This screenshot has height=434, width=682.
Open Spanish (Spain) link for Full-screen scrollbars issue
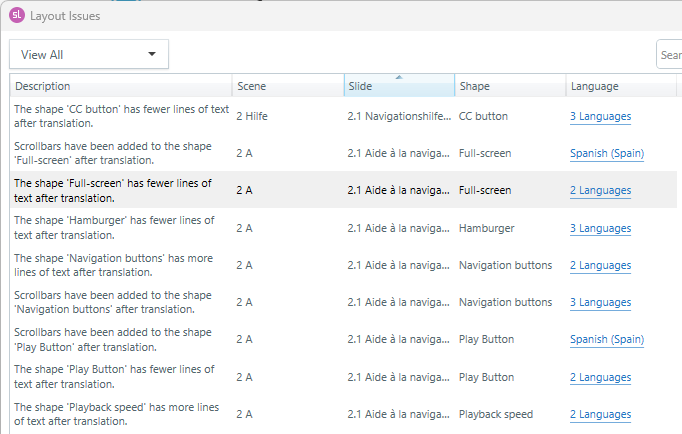tap(607, 153)
